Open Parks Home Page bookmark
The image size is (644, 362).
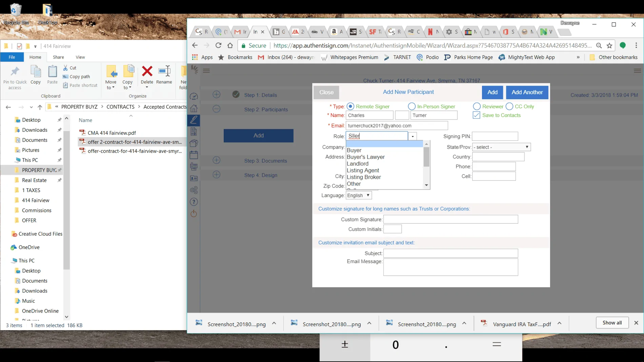click(x=468, y=57)
